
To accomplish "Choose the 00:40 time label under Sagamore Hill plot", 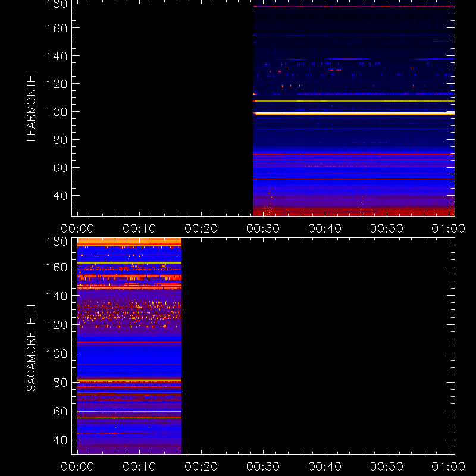I will 325,466.
